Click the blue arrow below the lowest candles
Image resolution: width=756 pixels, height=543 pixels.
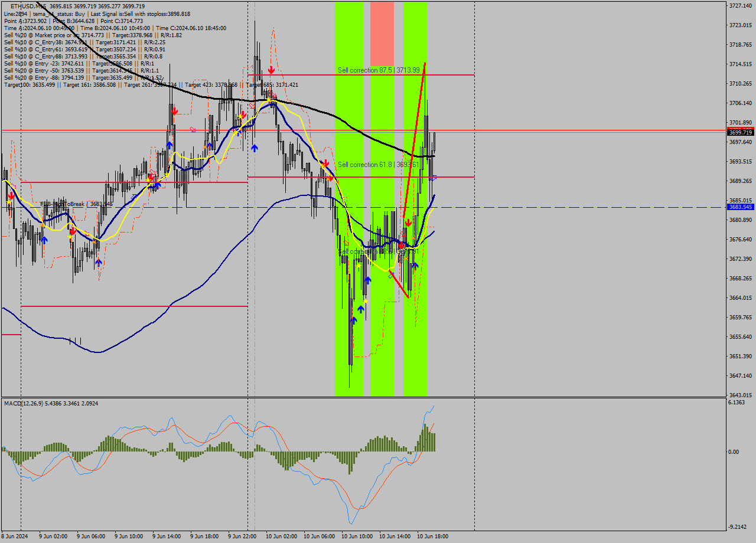pos(354,320)
